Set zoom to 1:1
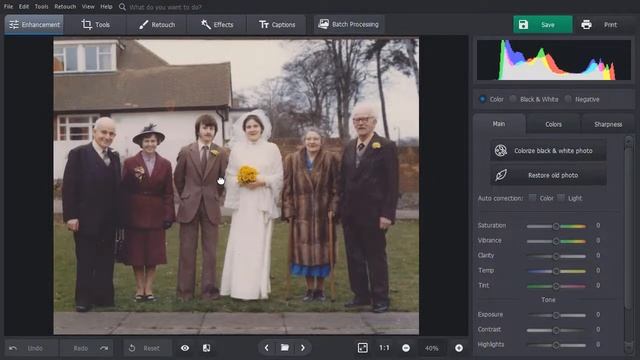The width and height of the screenshot is (640, 360). coord(384,348)
